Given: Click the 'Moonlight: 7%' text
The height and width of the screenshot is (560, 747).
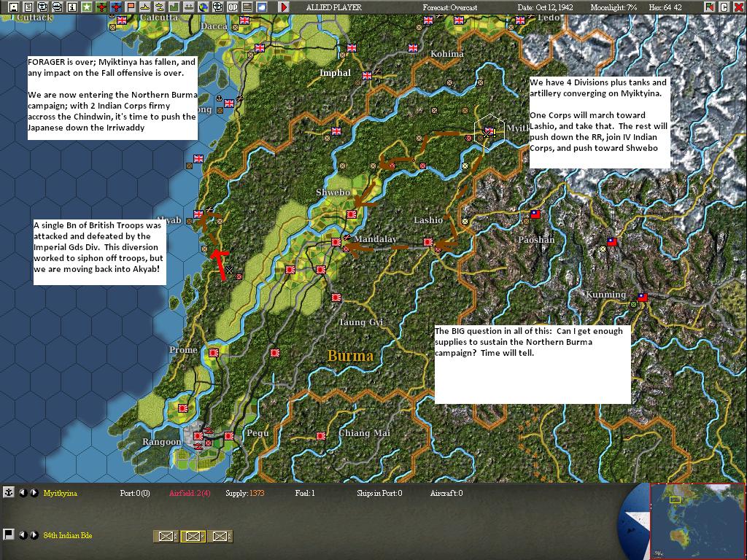Looking at the screenshot, I should pos(614,7).
